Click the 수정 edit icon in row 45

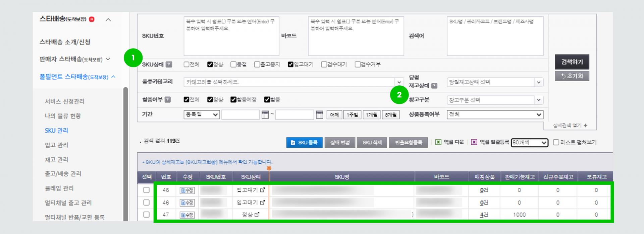point(187,190)
